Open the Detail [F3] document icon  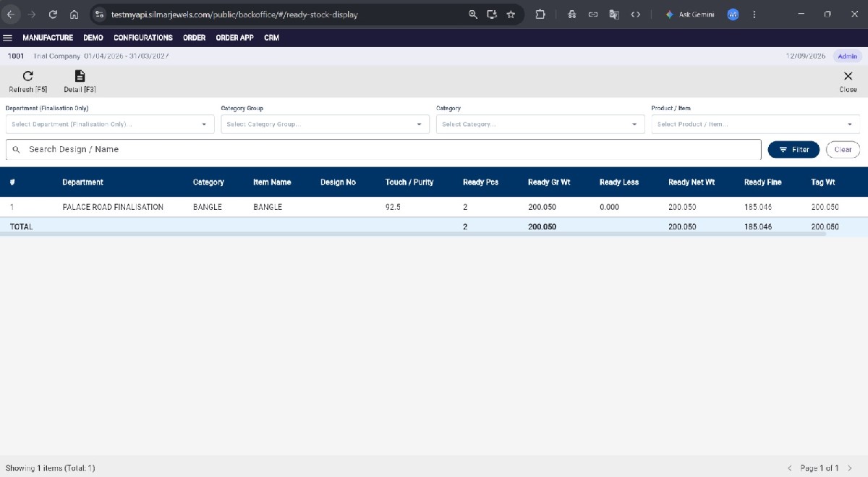point(80,76)
